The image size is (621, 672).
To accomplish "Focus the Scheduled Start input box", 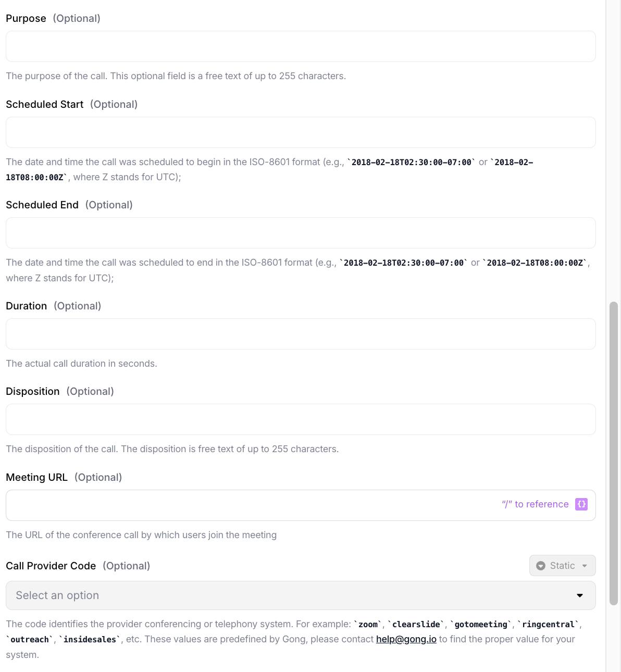I will click(x=301, y=132).
